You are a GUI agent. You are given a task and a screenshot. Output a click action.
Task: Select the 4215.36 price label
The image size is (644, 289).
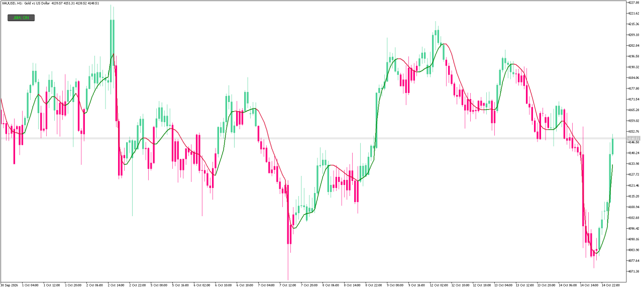coord(633,24)
